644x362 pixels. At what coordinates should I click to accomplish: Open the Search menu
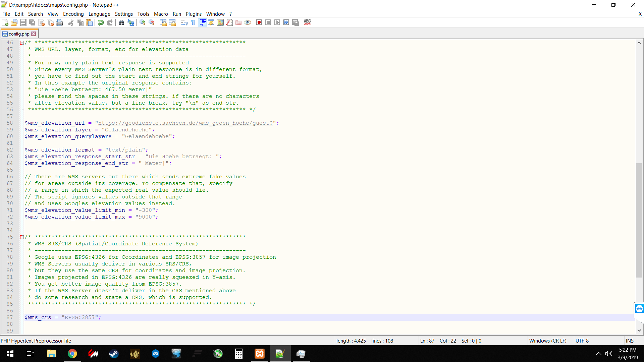click(x=36, y=14)
